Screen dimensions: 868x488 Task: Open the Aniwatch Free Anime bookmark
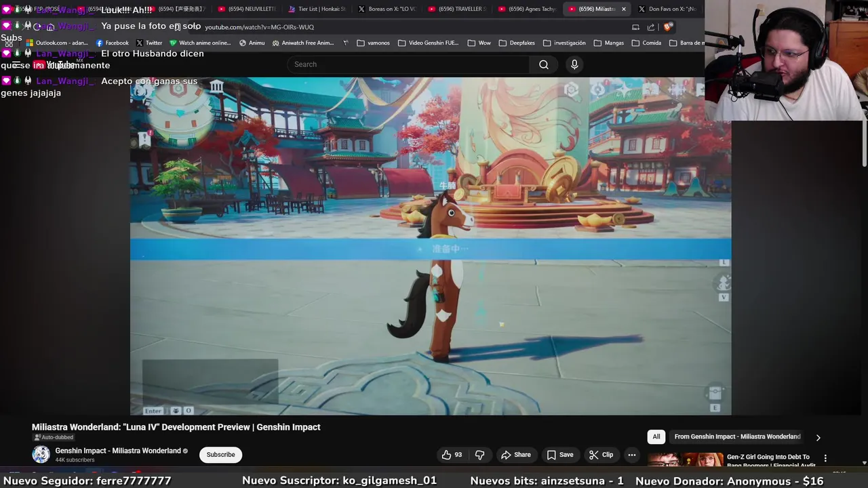[x=303, y=43]
